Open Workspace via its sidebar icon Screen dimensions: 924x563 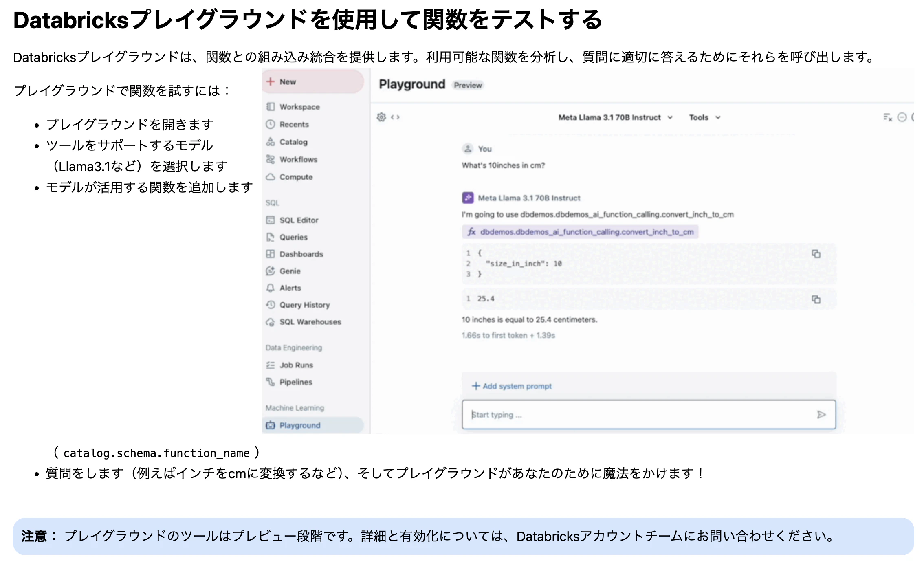tap(270, 107)
